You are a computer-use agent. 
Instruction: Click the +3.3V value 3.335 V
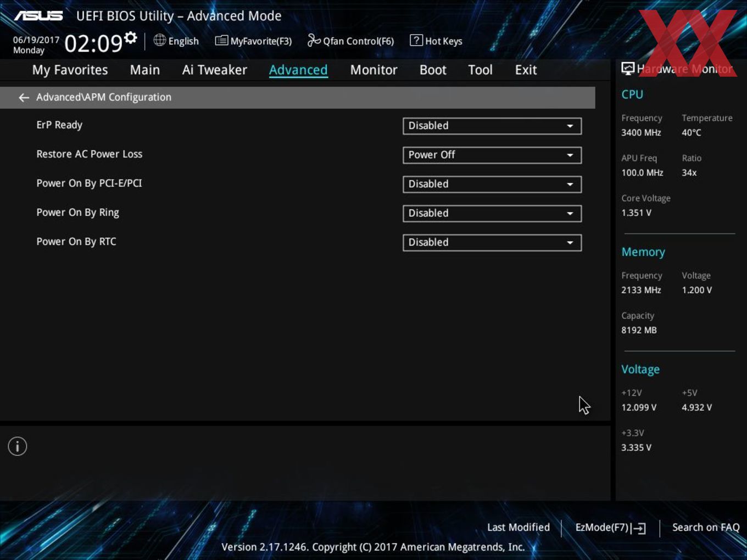click(636, 447)
